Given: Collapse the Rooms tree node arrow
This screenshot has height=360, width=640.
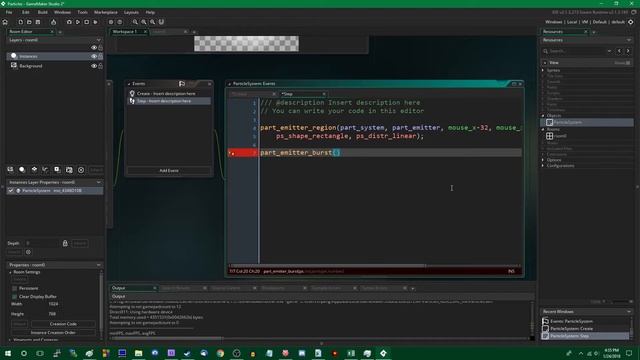Looking at the screenshot, I should 543,129.
